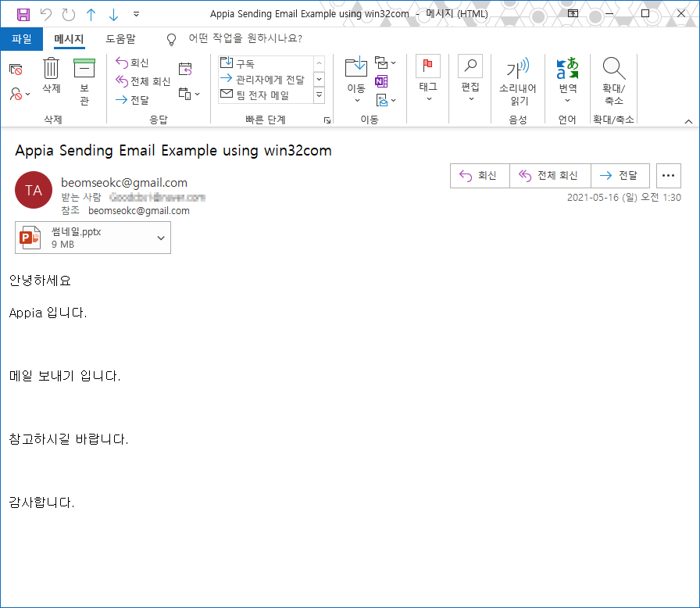Viewport: 700px width, 608px height.
Task: Switch to the 메시지 ribbon tab
Action: 69,39
